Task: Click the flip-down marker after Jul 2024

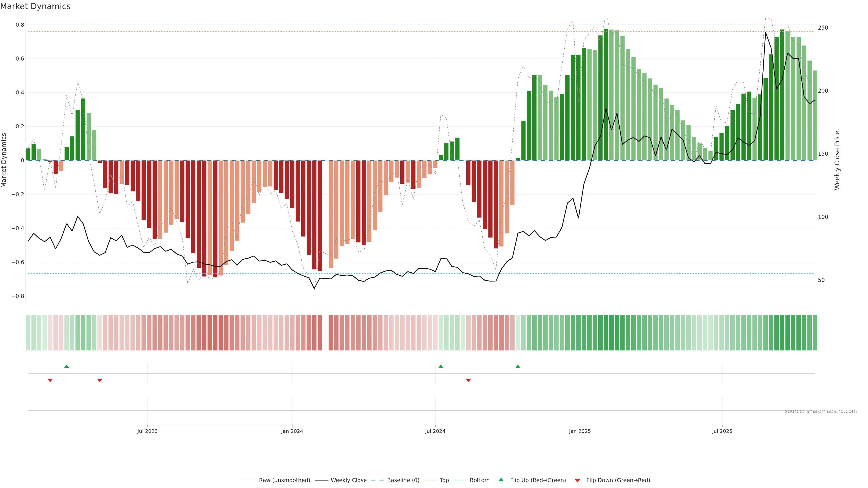Action: pos(468,380)
